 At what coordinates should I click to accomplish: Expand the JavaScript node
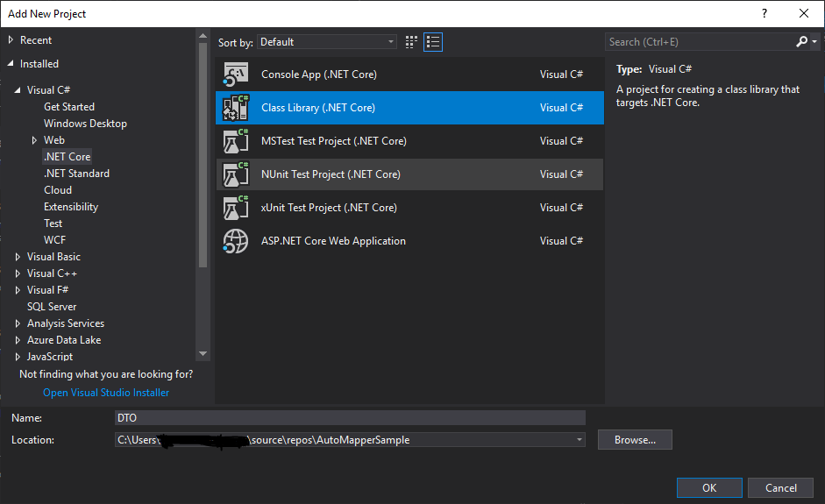[x=18, y=357]
